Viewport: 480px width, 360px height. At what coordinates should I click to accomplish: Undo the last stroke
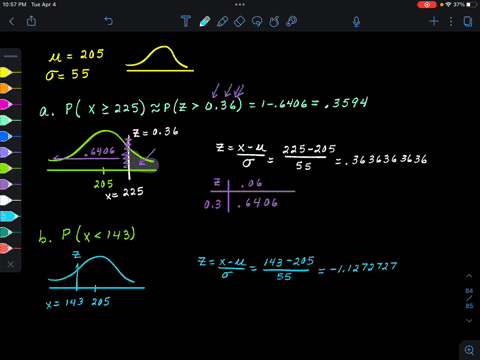pyautogui.click(x=109, y=21)
